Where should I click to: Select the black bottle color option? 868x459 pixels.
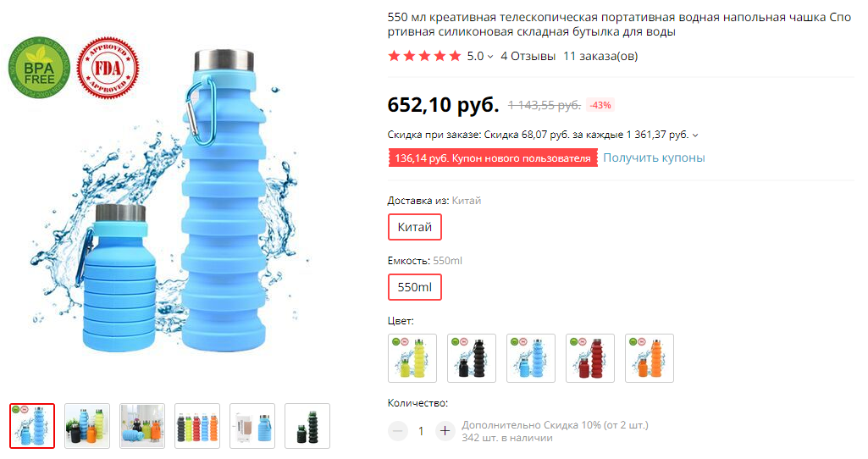[472, 358]
